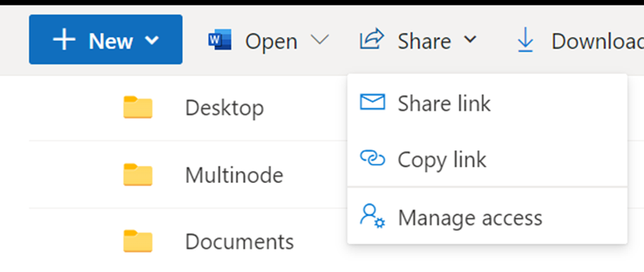This screenshot has height=272, width=644.
Task: Click the Download toolbar label
Action: (x=598, y=41)
